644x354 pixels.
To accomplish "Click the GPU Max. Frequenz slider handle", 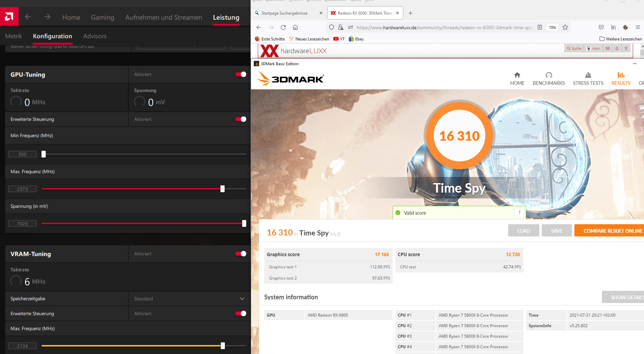I will coord(222,189).
